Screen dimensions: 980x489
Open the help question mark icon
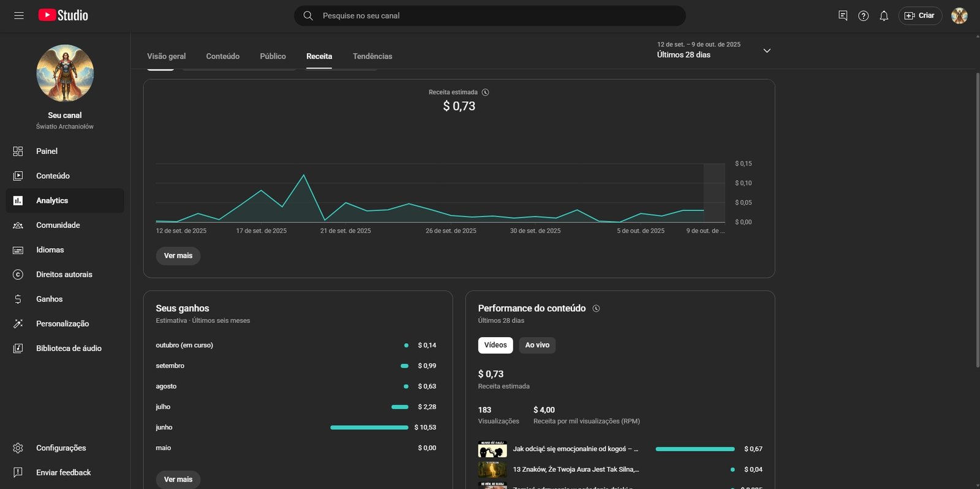[x=863, y=16]
